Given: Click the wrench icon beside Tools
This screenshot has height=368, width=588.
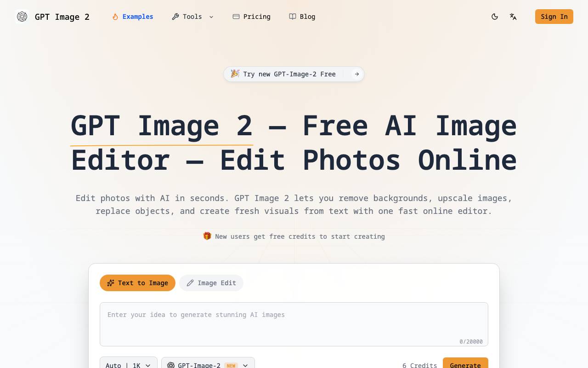Looking at the screenshot, I should [175, 17].
